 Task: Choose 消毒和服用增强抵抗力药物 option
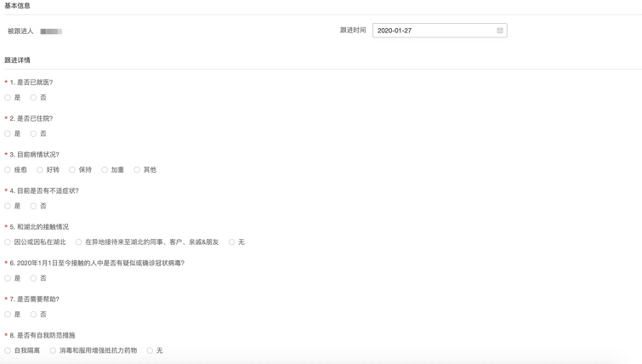coord(53,350)
